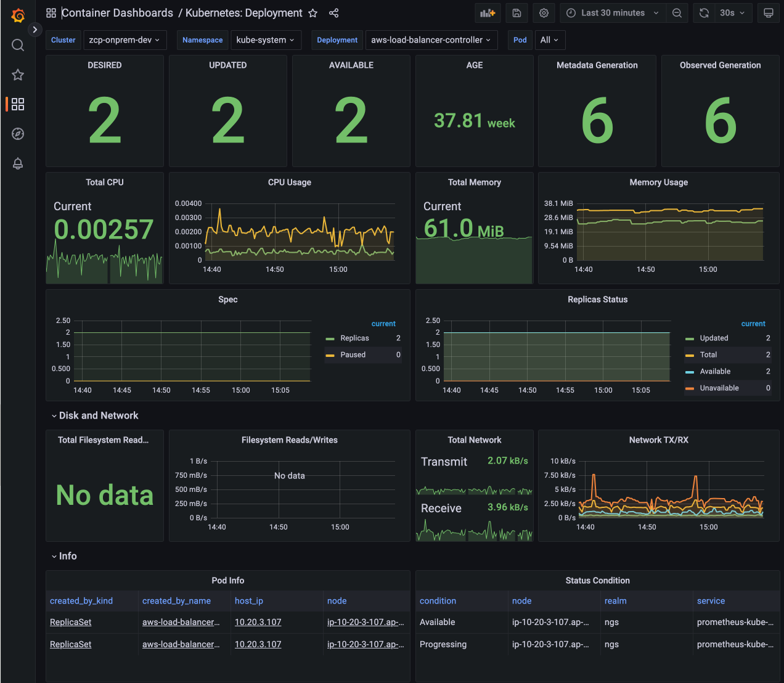Sort Status Condition by node column

click(x=521, y=601)
